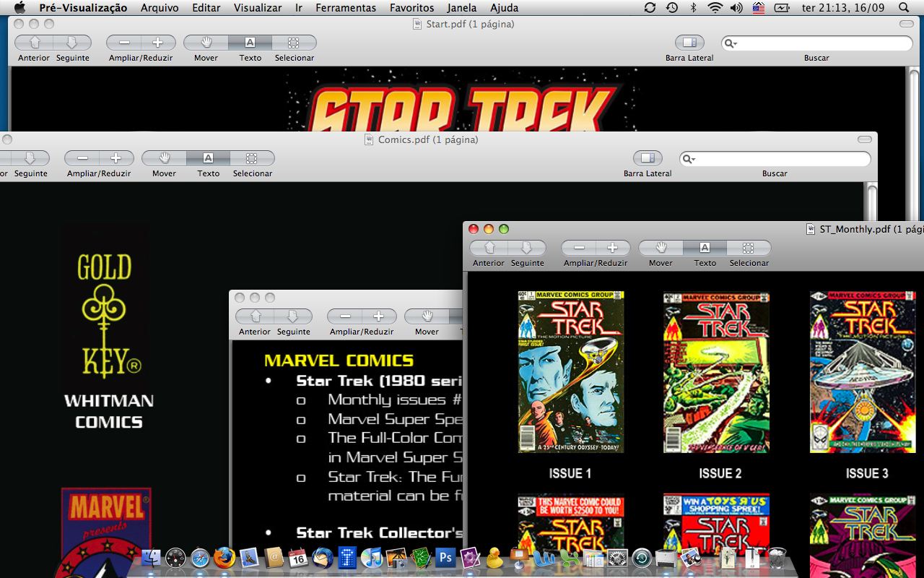This screenshot has height=578, width=924.
Task: Click the Issue 3 comic cover thumbnail
Action: click(863, 372)
